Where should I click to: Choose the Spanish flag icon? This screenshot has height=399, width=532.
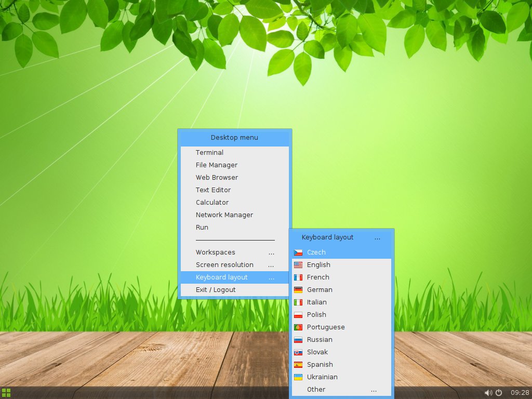click(x=298, y=365)
